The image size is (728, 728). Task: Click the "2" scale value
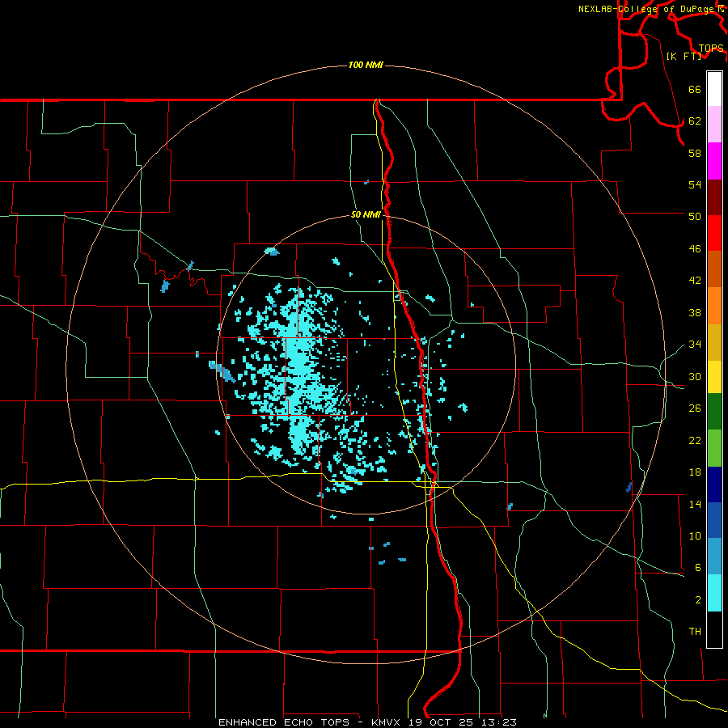point(698,600)
